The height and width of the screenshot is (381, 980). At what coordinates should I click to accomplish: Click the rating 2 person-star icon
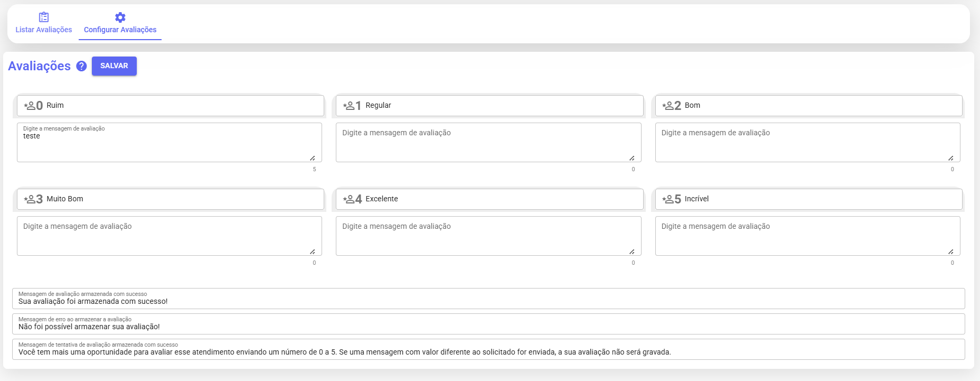point(668,106)
